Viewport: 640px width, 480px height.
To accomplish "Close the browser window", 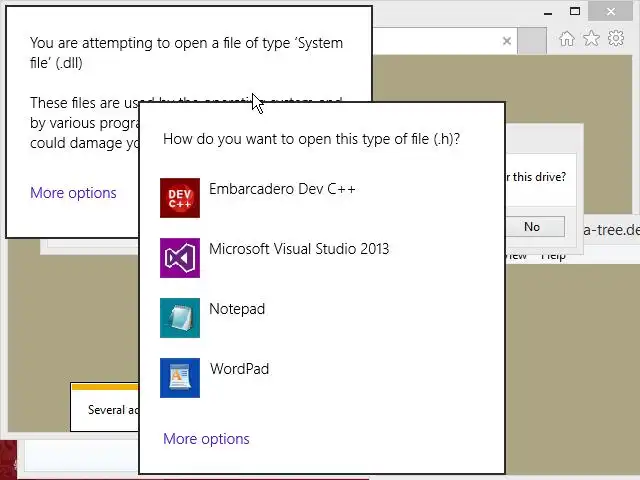I will tap(611, 12).
